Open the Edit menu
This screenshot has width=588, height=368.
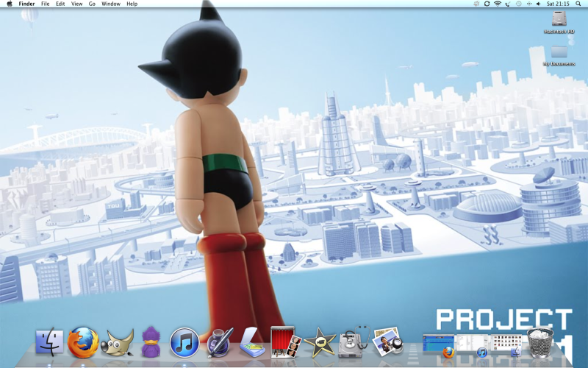point(60,4)
